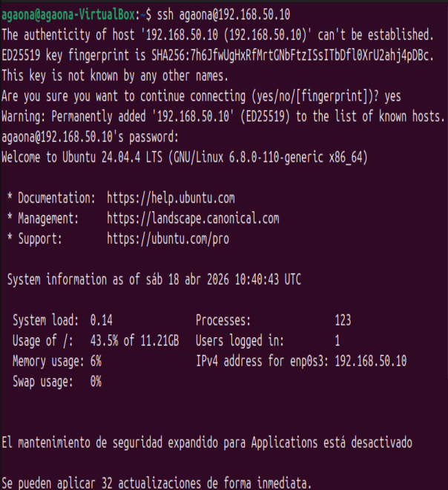Click the system information timestamp line

coord(154,279)
